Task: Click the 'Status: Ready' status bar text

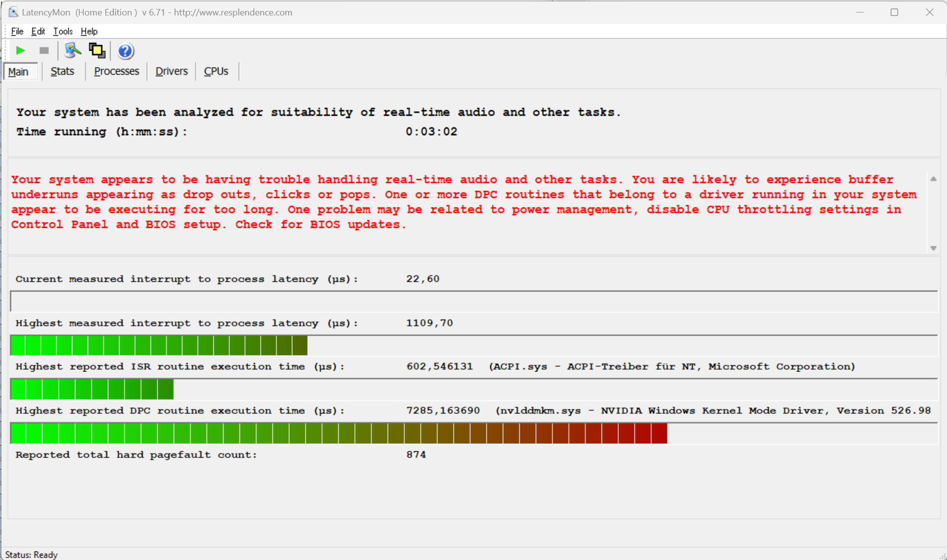Action: pyautogui.click(x=31, y=555)
